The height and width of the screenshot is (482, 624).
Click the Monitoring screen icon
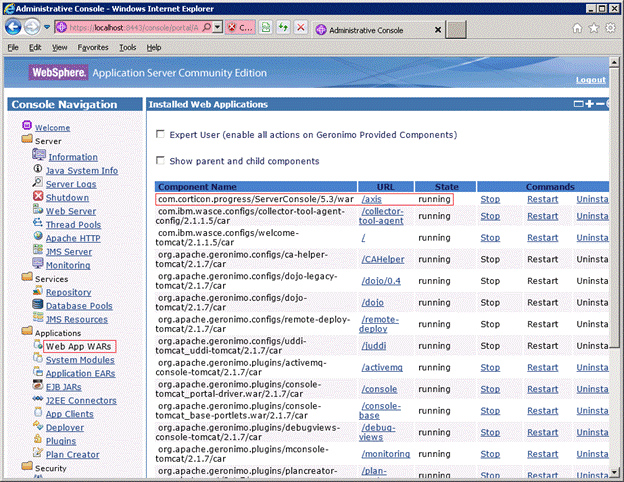[38, 263]
